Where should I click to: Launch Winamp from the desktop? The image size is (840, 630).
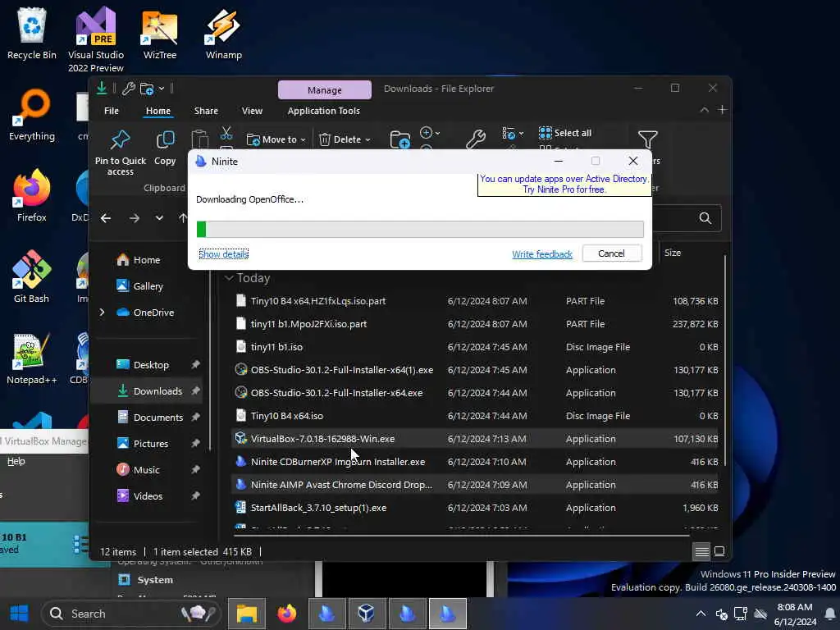click(x=223, y=33)
